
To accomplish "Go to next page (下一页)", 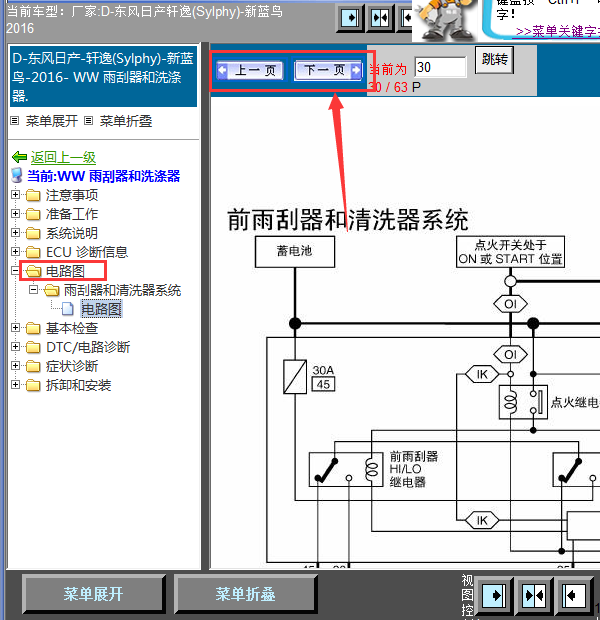I will coord(328,70).
